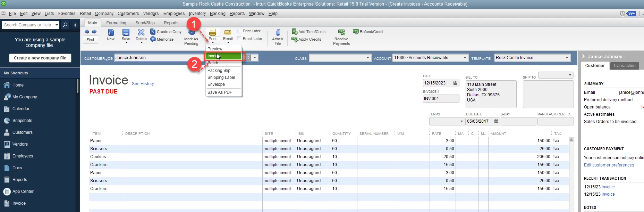Memorize this invoice
644x212 pixels.
pyautogui.click(x=162, y=39)
